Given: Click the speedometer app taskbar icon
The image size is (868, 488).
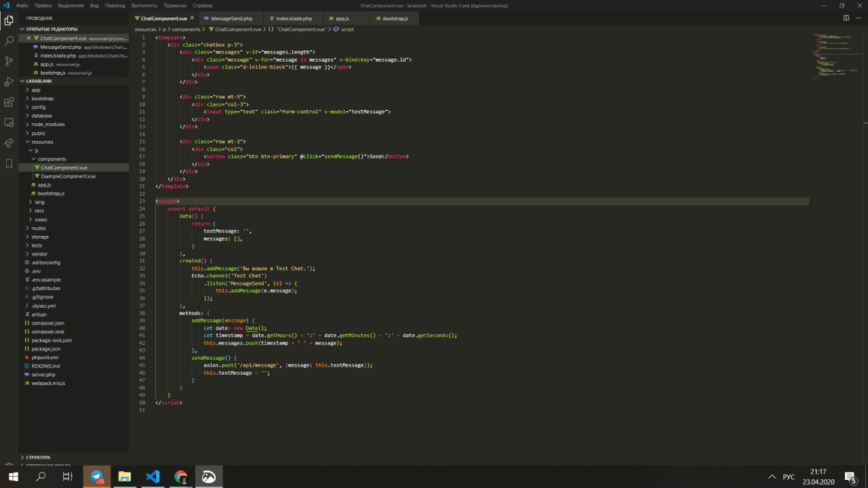Looking at the screenshot, I should (209, 476).
